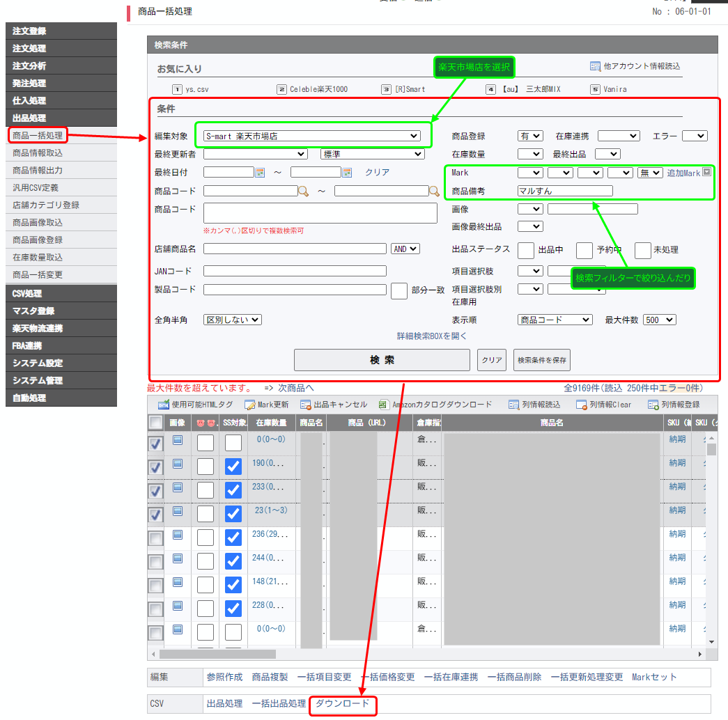The height and width of the screenshot is (720, 728).
Task: Check the select-all checkbox in table header
Action: click(x=156, y=423)
